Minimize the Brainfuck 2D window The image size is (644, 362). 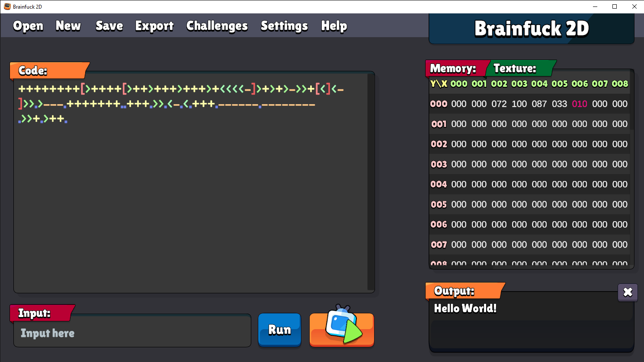coord(595,6)
